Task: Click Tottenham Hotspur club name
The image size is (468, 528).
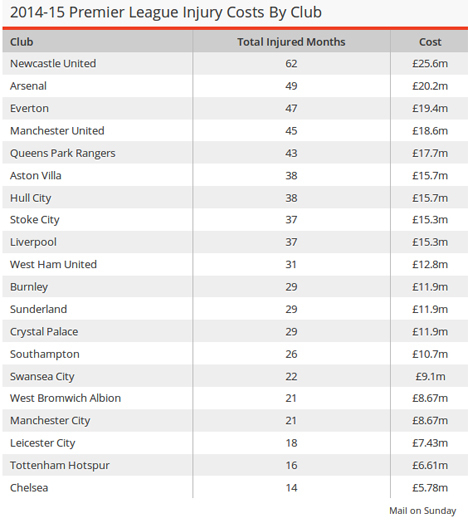Action: coord(60,465)
